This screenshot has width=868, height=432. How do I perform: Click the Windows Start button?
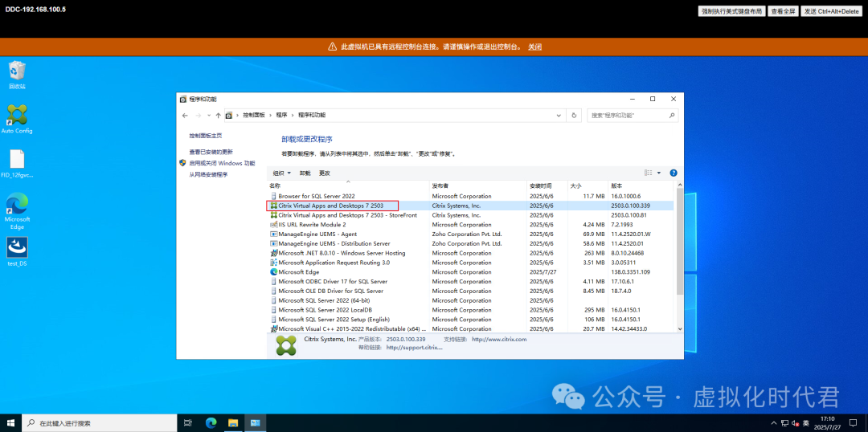(x=10, y=423)
